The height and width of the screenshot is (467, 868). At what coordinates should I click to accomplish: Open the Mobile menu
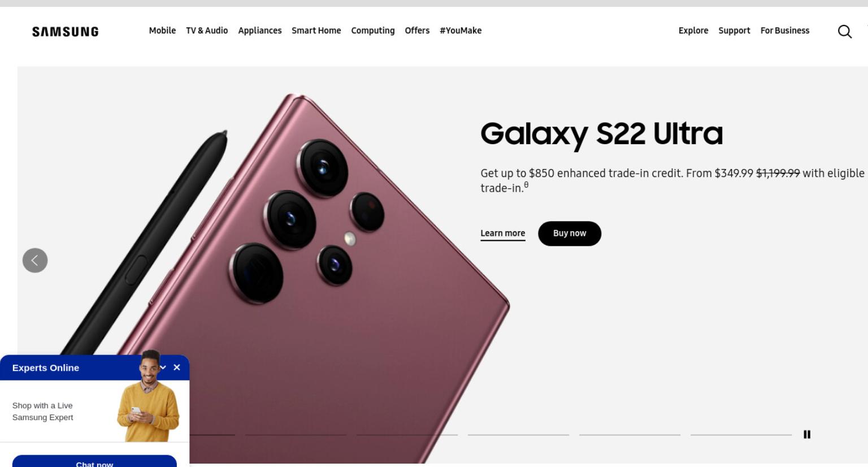coord(162,31)
